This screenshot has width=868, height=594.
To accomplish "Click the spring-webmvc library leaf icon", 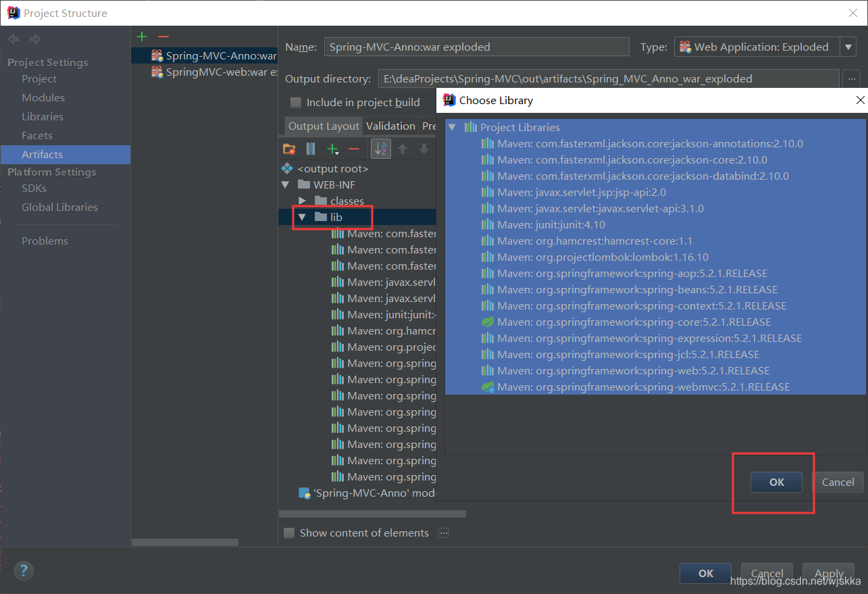I will coord(488,387).
